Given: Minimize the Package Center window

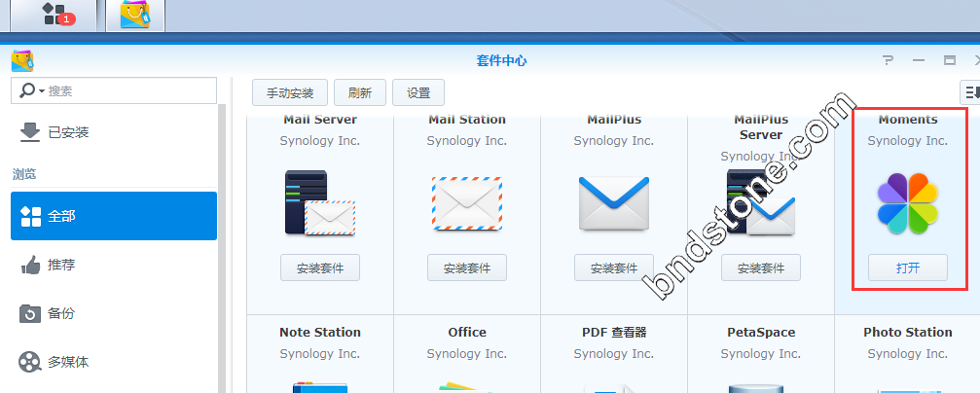Looking at the screenshot, I should pos(918,60).
